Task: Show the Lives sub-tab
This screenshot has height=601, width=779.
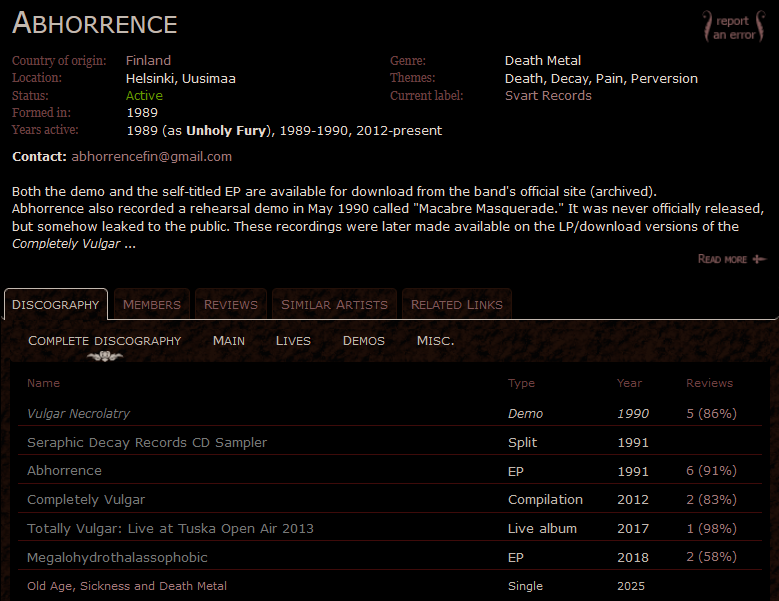Action: coord(293,341)
